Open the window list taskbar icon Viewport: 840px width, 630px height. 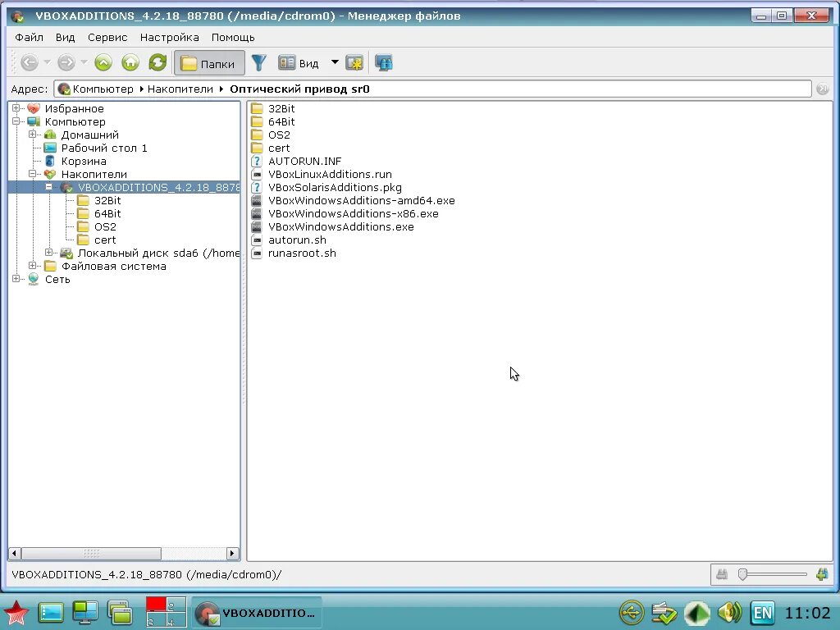(x=120, y=612)
